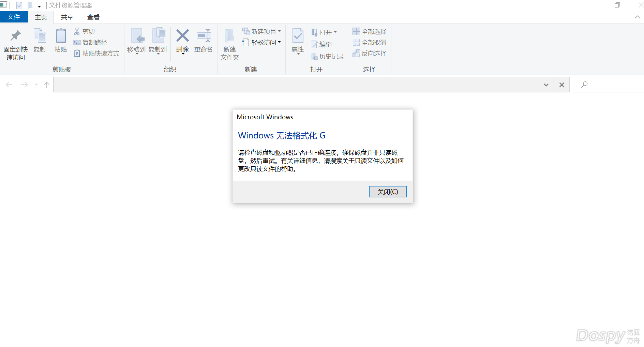The height and width of the screenshot is (347, 644).
Task: Expand the Open button dropdown
Action: [x=324, y=32]
